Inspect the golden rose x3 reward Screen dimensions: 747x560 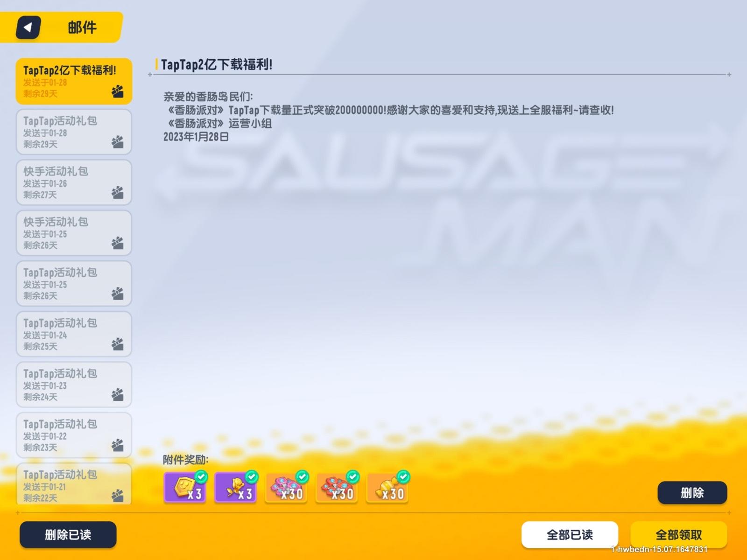tap(236, 487)
